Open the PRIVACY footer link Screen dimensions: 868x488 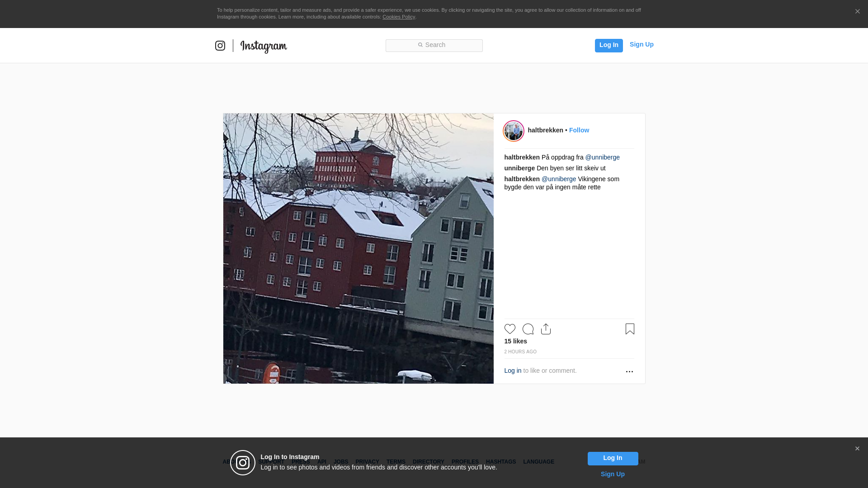pyautogui.click(x=367, y=462)
